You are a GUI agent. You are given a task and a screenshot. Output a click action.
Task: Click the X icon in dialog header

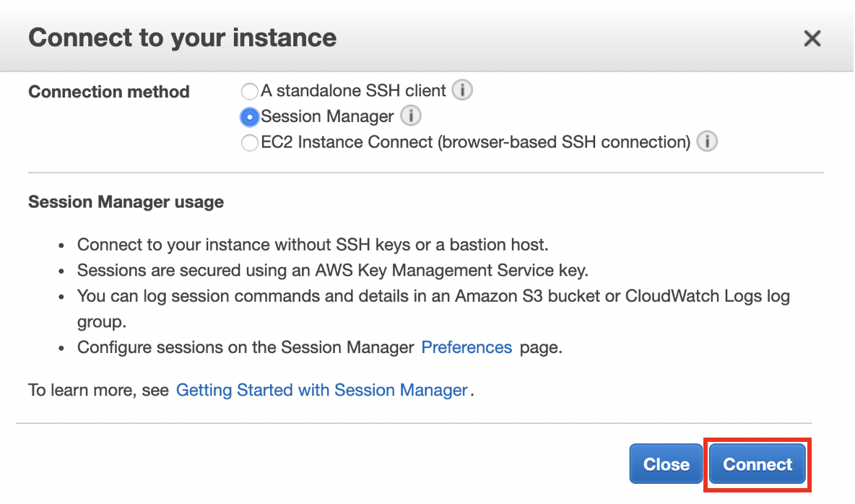tap(812, 38)
